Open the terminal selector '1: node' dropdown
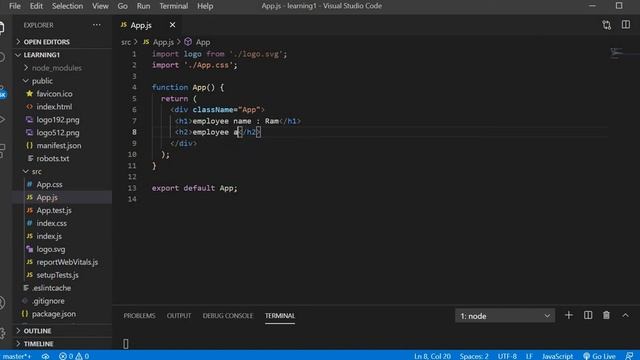 (505, 316)
